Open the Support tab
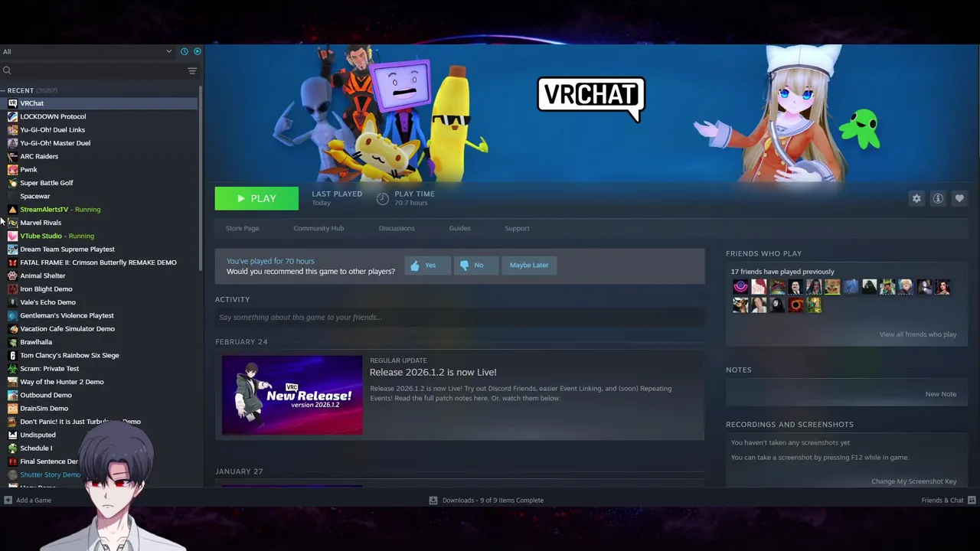 pos(517,228)
